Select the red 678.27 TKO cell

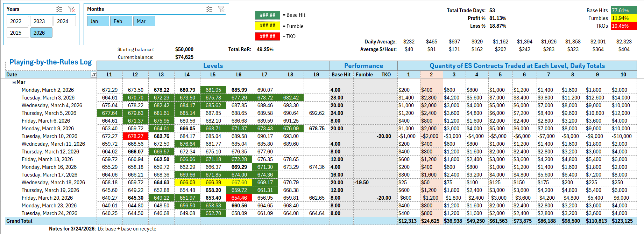135,136
